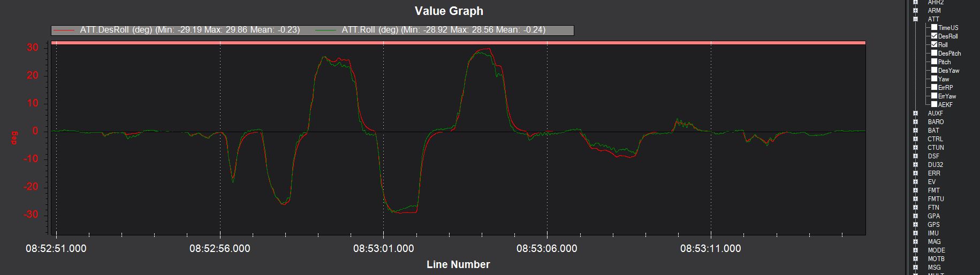Click the 08:53:01.000 time axis label
Screen dimensions: 980x275
coord(383,248)
